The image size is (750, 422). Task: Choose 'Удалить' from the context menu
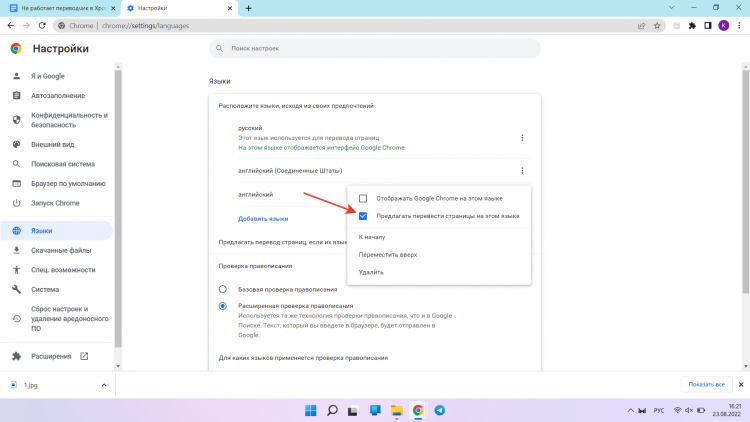click(x=371, y=272)
